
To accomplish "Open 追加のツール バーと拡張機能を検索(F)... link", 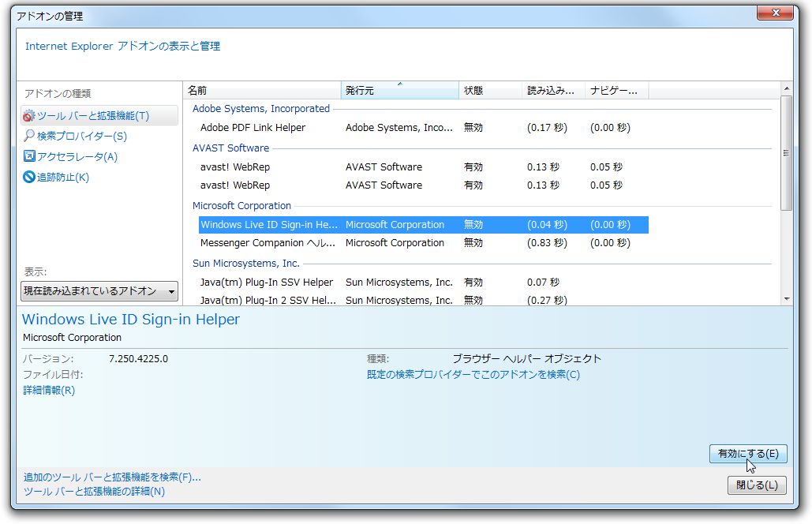I will coord(112,477).
